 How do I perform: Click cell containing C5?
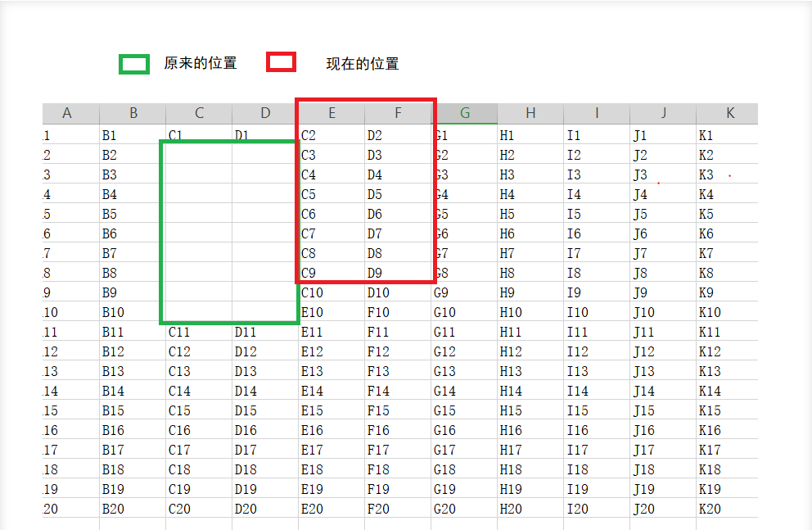332,195
